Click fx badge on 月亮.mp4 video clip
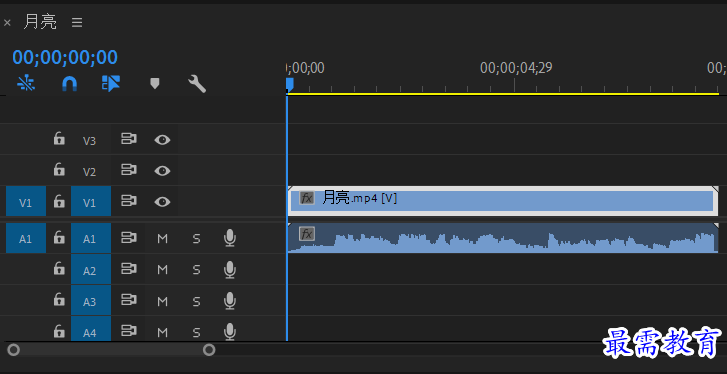 [306, 198]
